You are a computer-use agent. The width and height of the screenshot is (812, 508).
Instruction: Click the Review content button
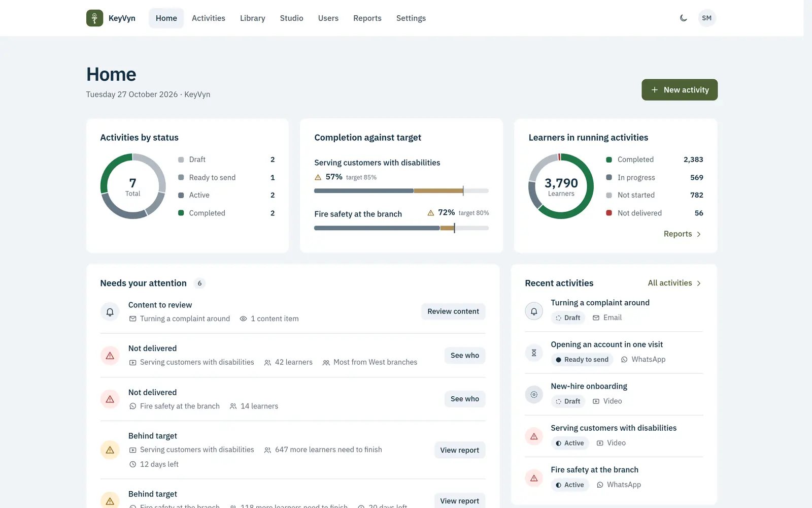point(453,311)
